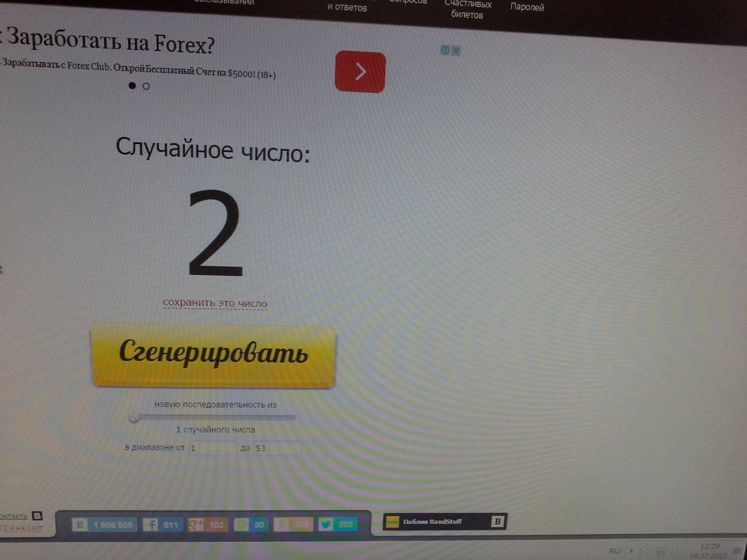Open the Счастливых билетов menu item
Screen dimensions: 747x560
(468, 9)
